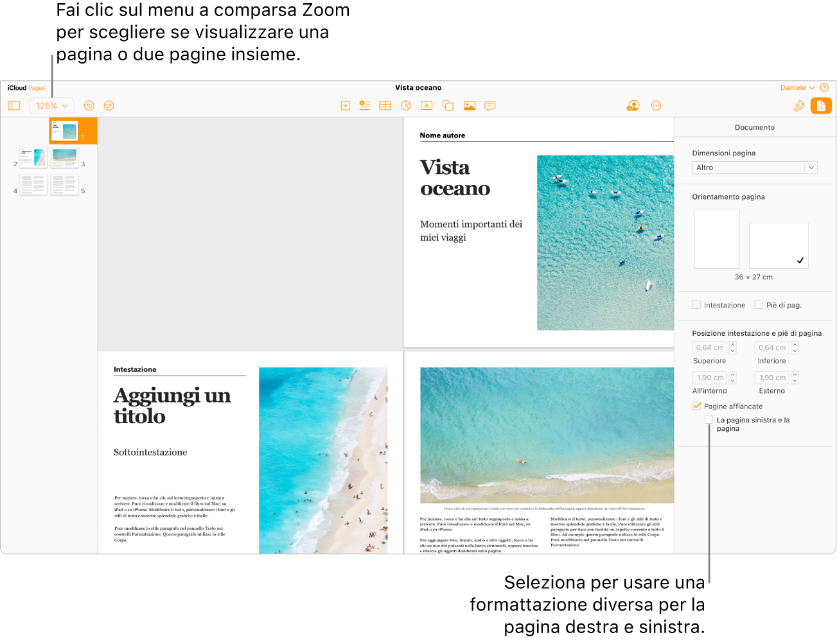
Task: Insert a chart from toolbar
Action: (x=406, y=106)
